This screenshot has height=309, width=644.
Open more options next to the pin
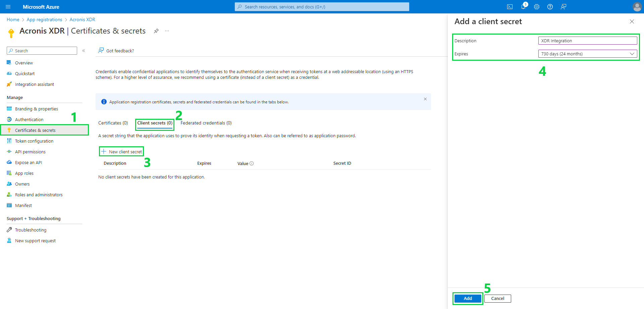coord(167,31)
